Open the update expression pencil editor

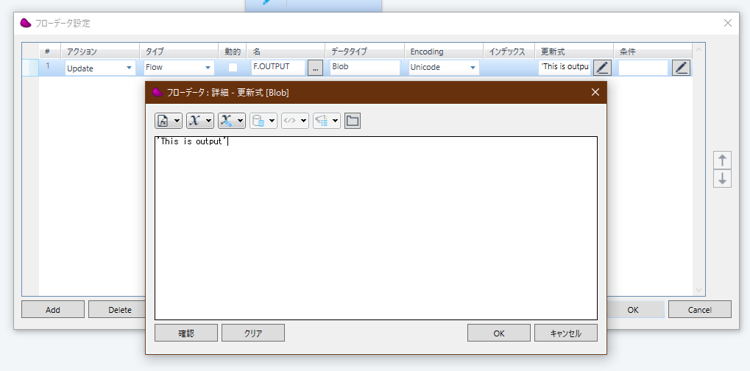pos(603,68)
